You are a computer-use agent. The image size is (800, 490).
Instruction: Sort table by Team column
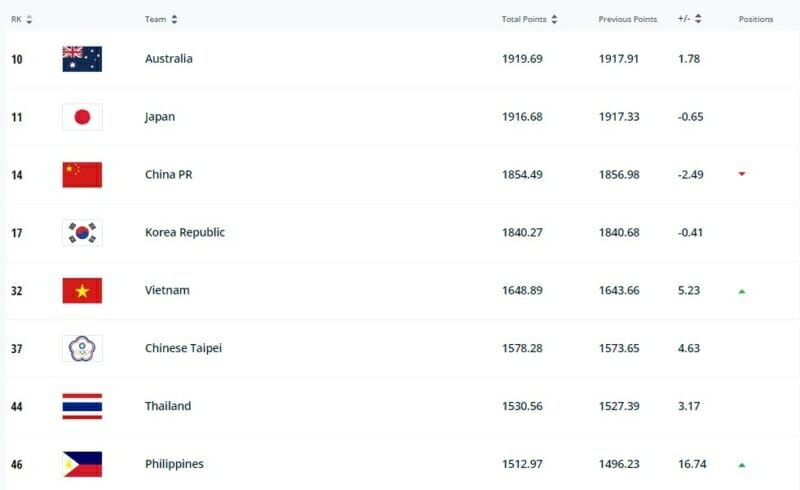click(x=160, y=19)
